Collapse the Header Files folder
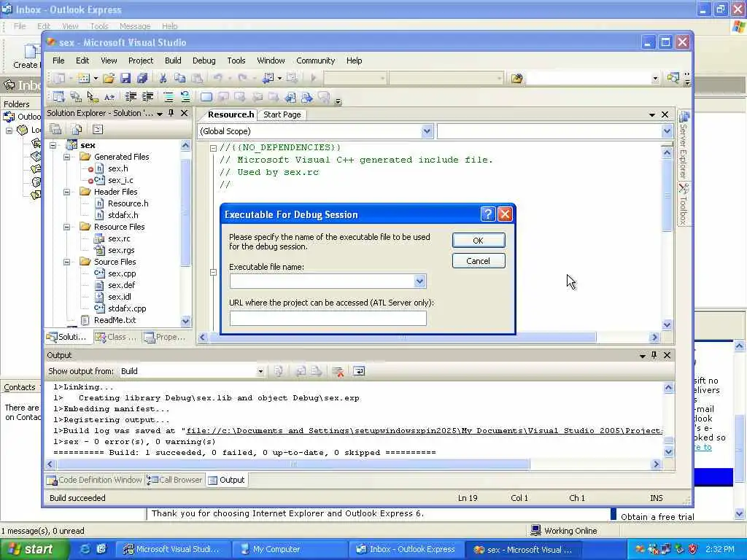 pyautogui.click(x=67, y=192)
